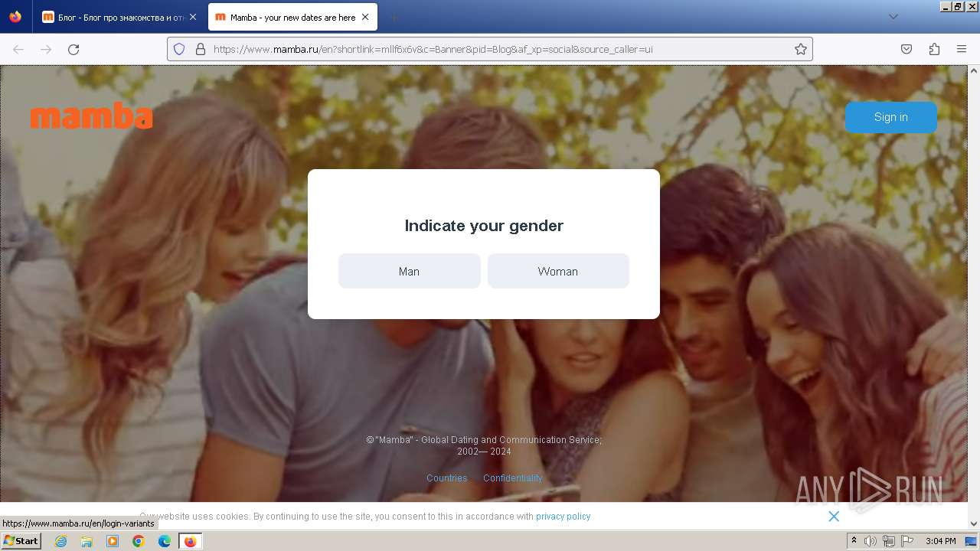Click the Sign in button

890,117
